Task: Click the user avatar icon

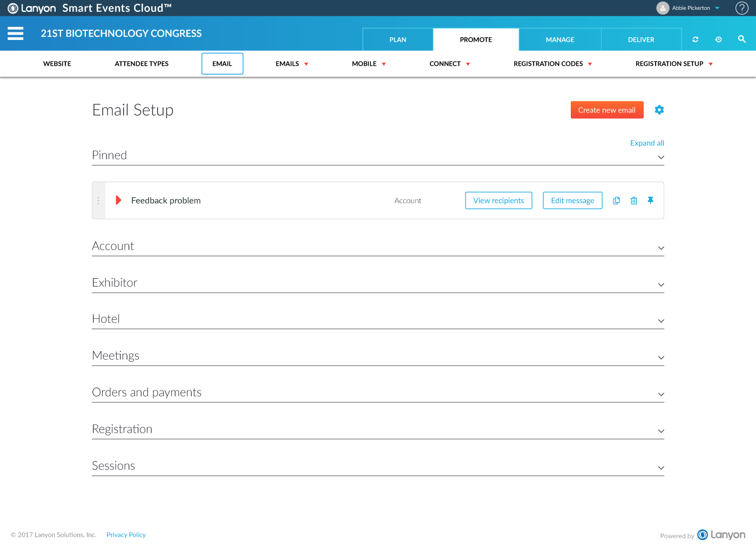Action: tap(663, 8)
